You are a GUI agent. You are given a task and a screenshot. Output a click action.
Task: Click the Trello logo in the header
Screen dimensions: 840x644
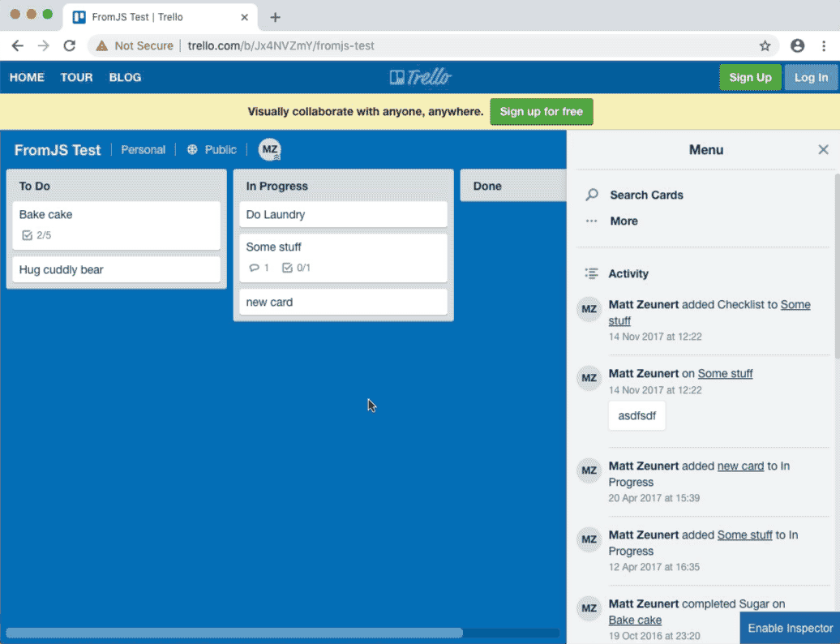[421, 77]
